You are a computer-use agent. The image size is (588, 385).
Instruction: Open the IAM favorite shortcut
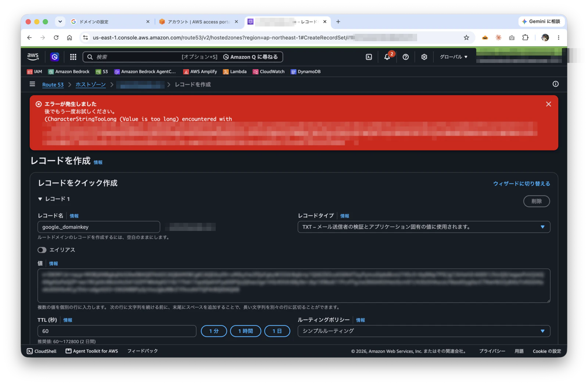pos(35,72)
